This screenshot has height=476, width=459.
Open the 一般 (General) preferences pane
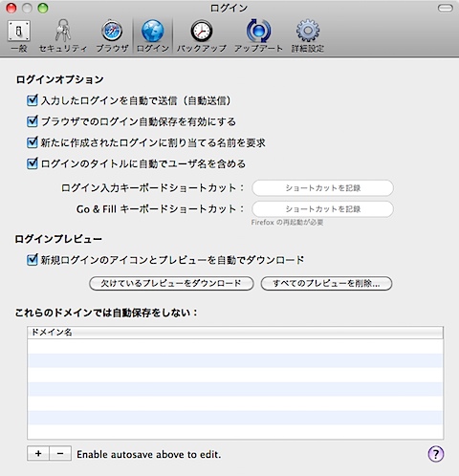coord(19,35)
